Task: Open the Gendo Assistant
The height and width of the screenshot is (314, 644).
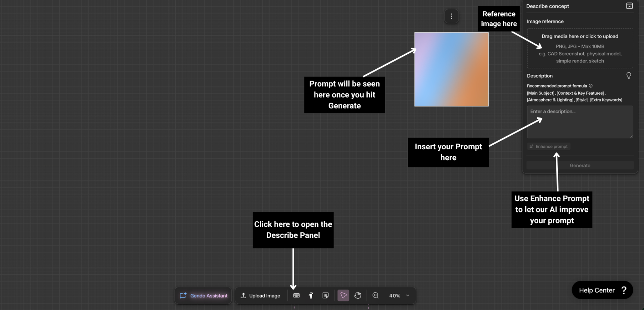Action: (204, 296)
